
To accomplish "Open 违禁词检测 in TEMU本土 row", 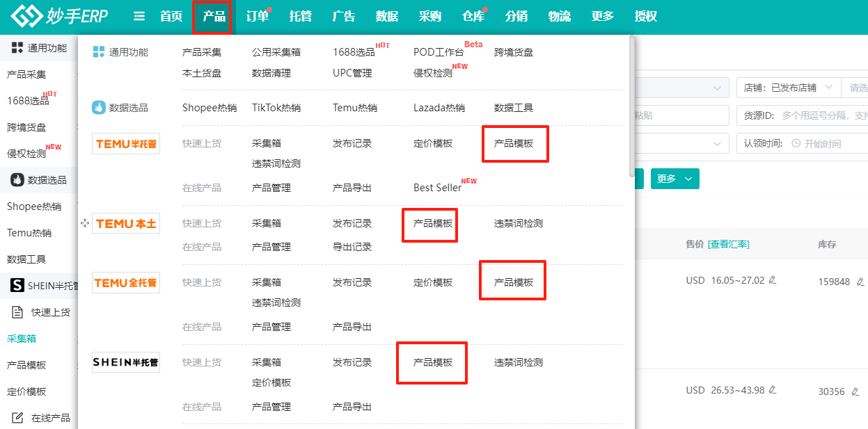I will [x=519, y=223].
